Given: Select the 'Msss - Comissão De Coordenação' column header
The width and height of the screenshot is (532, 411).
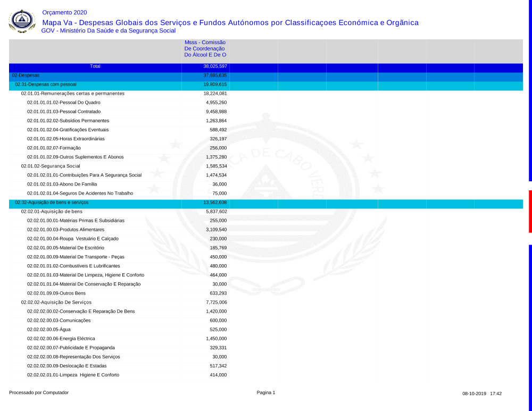Looking at the screenshot, I should 205,48.
